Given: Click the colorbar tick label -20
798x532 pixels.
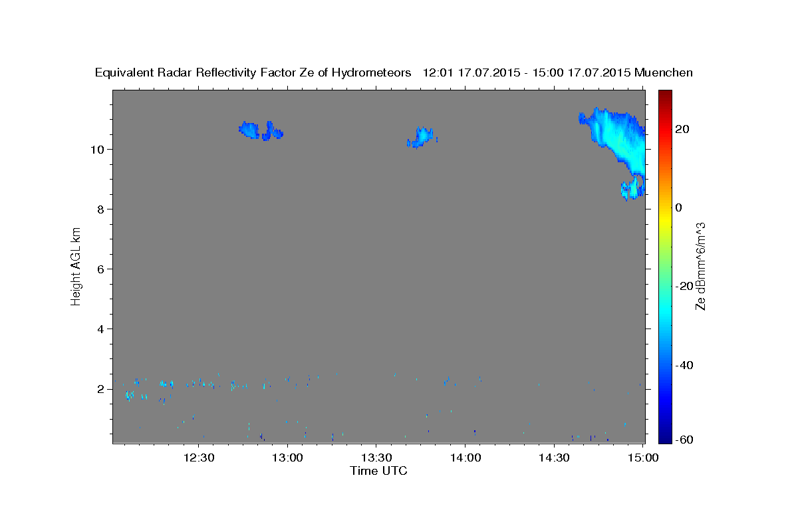Looking at the screenshot, I should click(686, 286).
